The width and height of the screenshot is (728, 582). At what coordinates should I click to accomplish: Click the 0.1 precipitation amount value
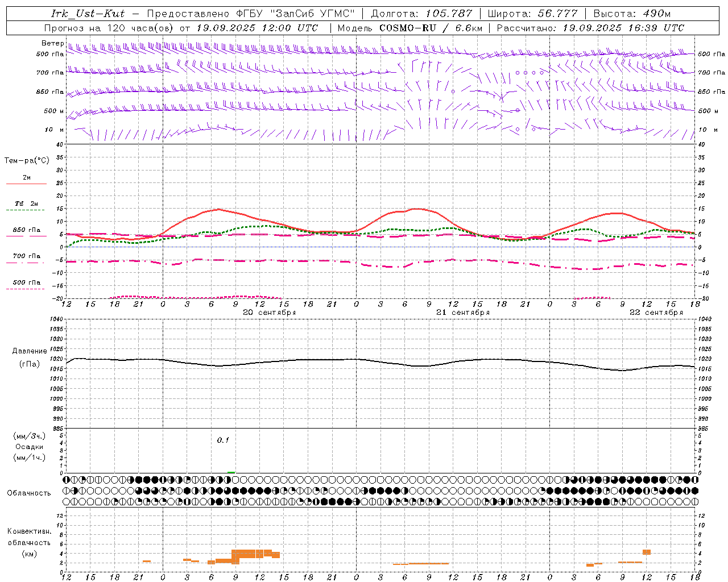coord(223,440)
